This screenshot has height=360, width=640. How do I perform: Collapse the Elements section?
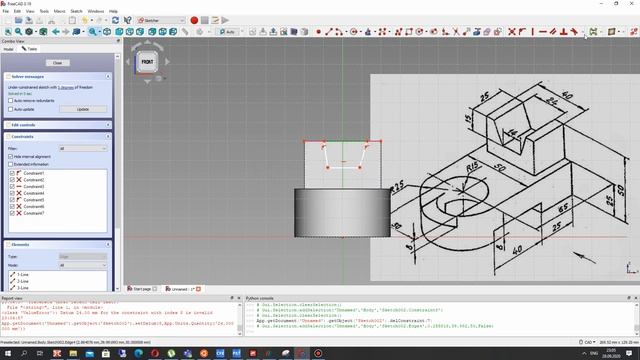tap(108, 244)
